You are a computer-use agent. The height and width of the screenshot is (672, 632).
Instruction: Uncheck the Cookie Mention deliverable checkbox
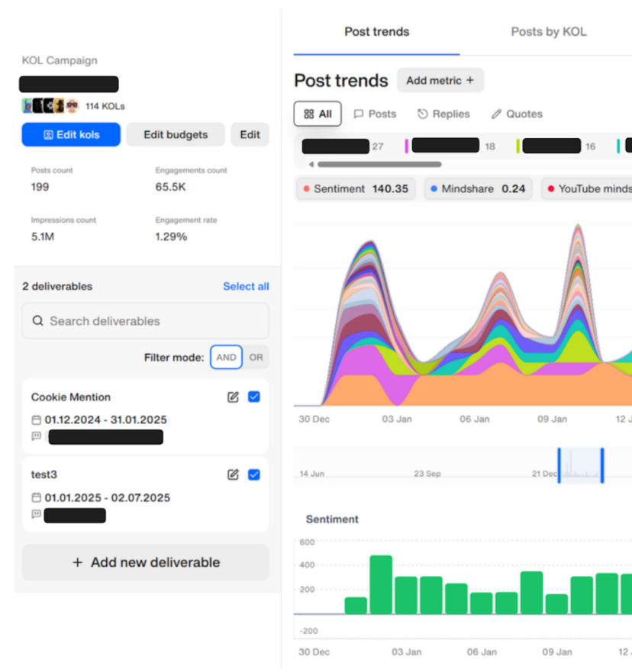tap(253, 397)
